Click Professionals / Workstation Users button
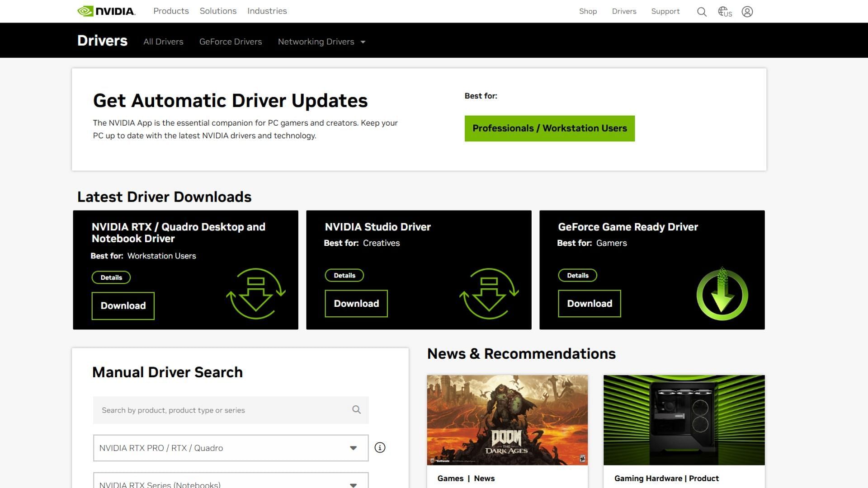This screenshot has width=868, height=488. [x=549, y=128]
